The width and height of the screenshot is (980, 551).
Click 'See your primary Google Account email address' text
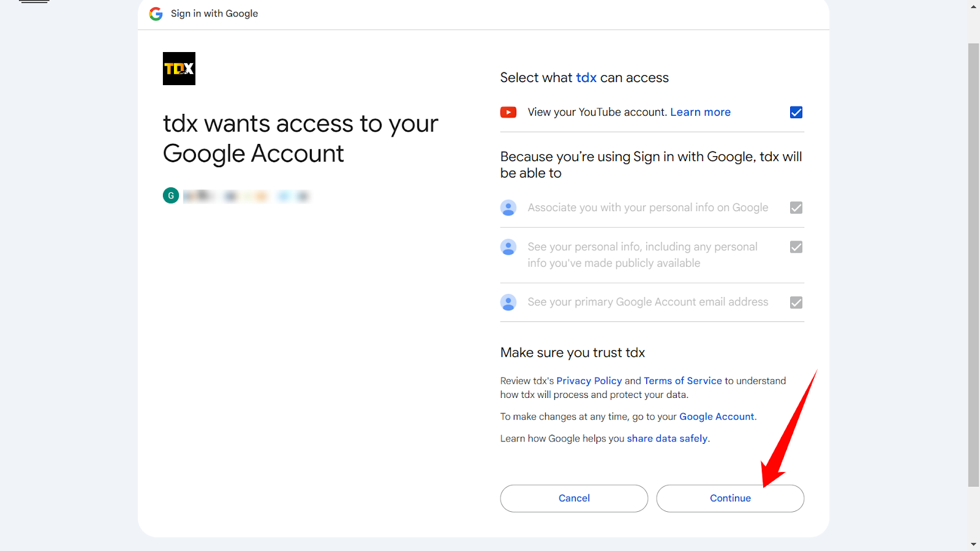(x=648, y=302)
